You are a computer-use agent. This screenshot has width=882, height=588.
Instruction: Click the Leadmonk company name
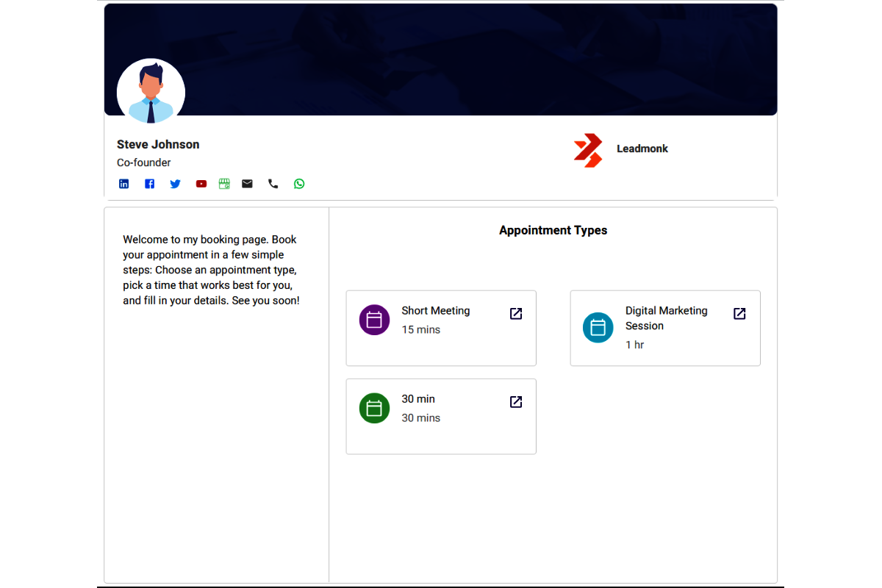coord(642,148)
